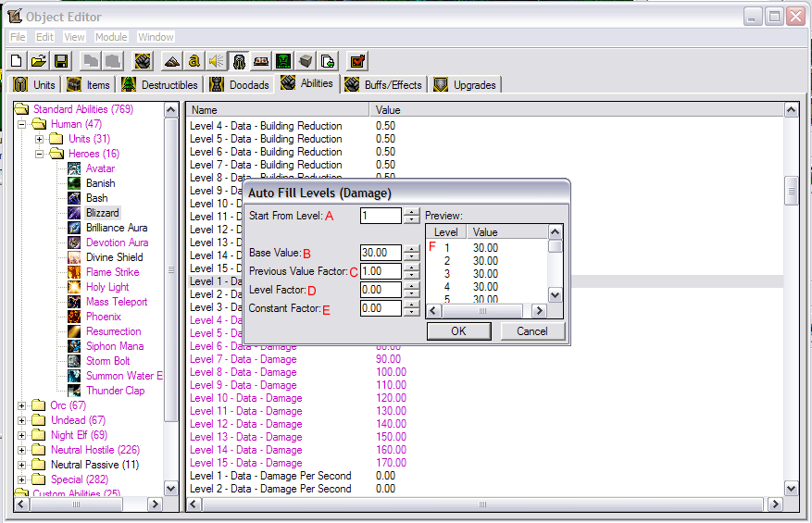Select 'Level 15 - Data - Damage' row

[x=483, y=463]
